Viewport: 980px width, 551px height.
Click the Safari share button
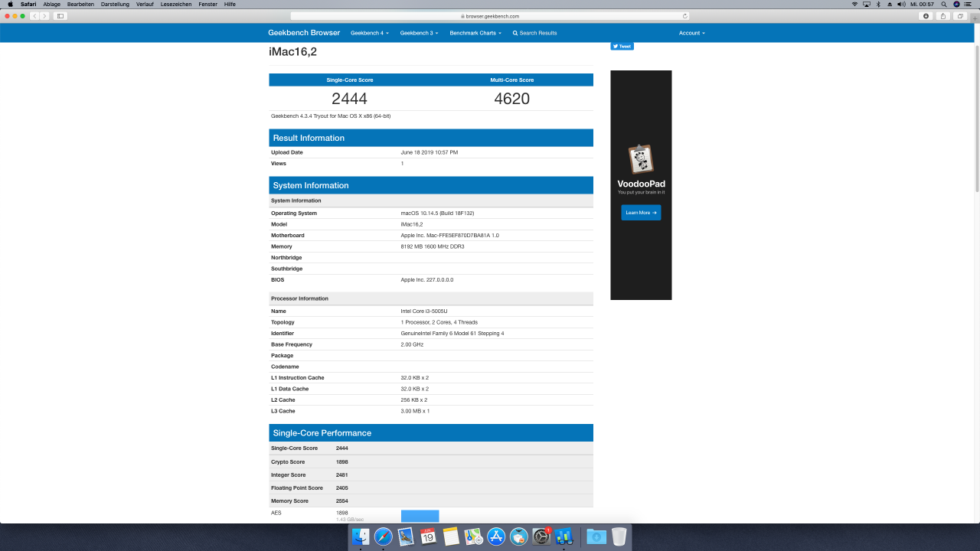click(x=943, y=15)
